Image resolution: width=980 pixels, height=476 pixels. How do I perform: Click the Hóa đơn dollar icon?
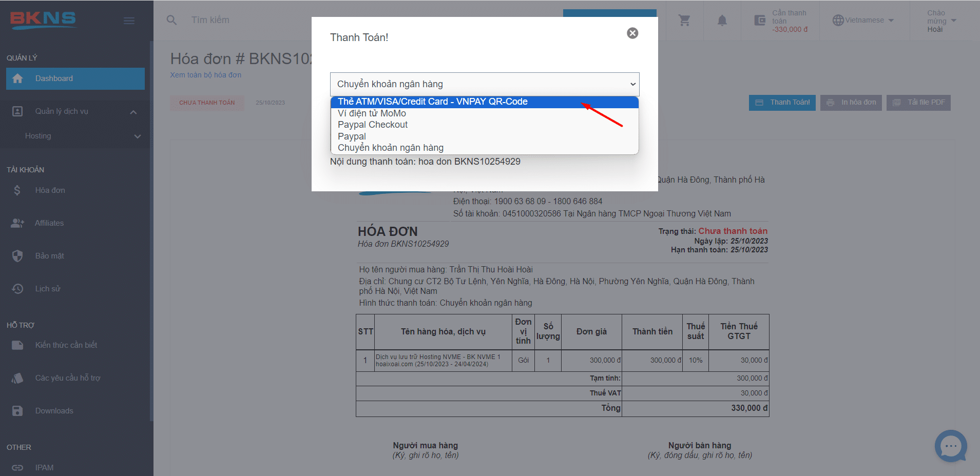point(17,190)
